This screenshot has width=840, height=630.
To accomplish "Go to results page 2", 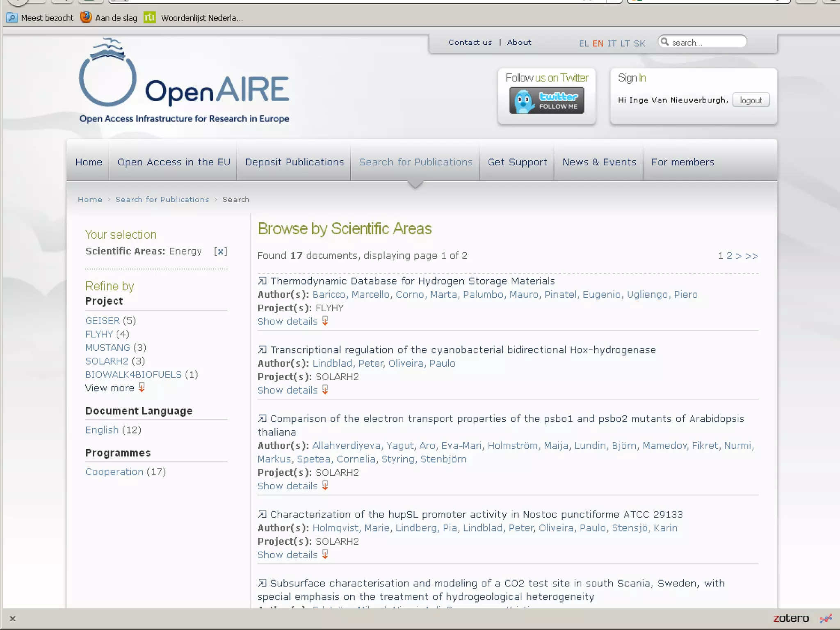I will pyautogui.click(x=729, y=256).
